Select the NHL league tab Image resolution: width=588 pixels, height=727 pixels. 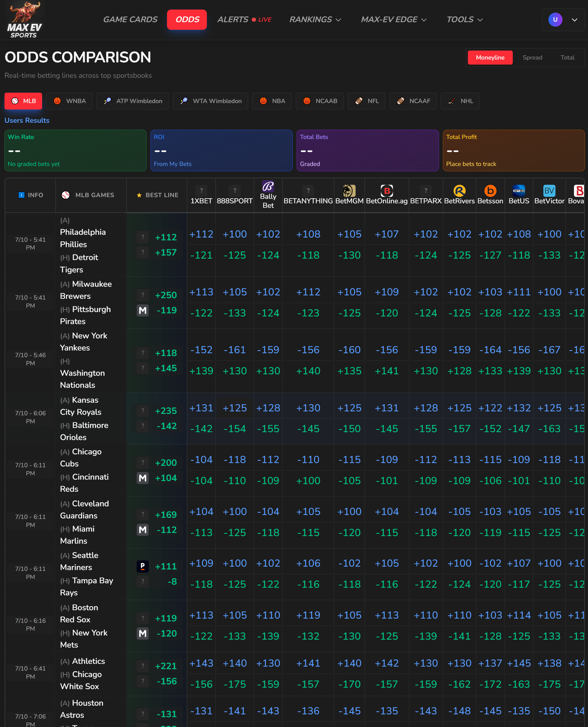pyautogui.click(x=460, y=101)
